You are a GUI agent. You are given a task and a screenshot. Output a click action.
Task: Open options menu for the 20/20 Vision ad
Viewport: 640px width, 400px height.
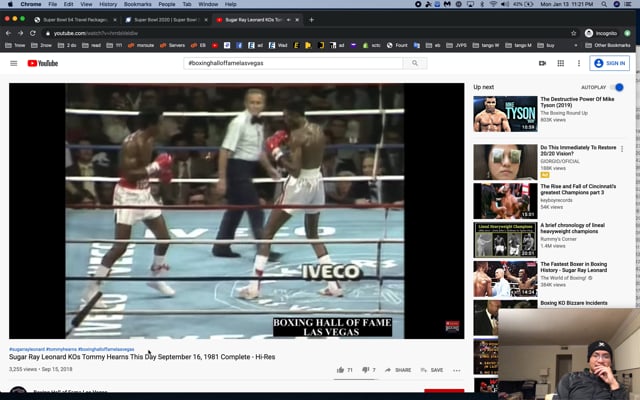[x=622, y=149]
